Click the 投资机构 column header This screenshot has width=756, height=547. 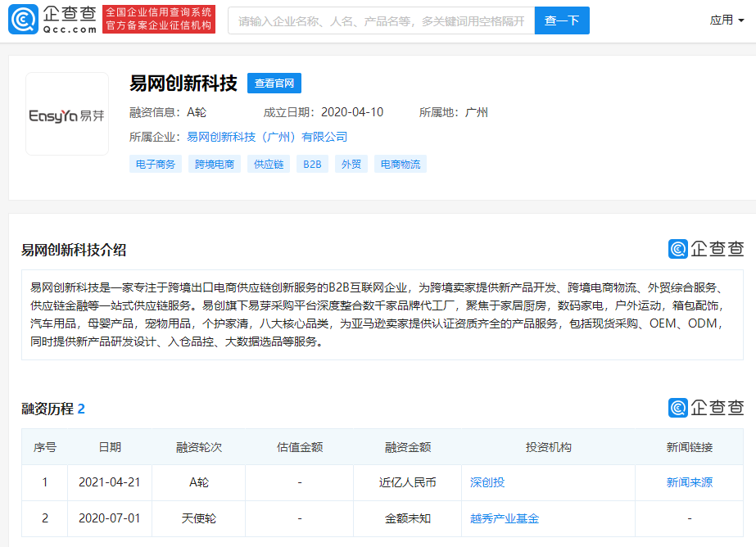coord(548,447)
